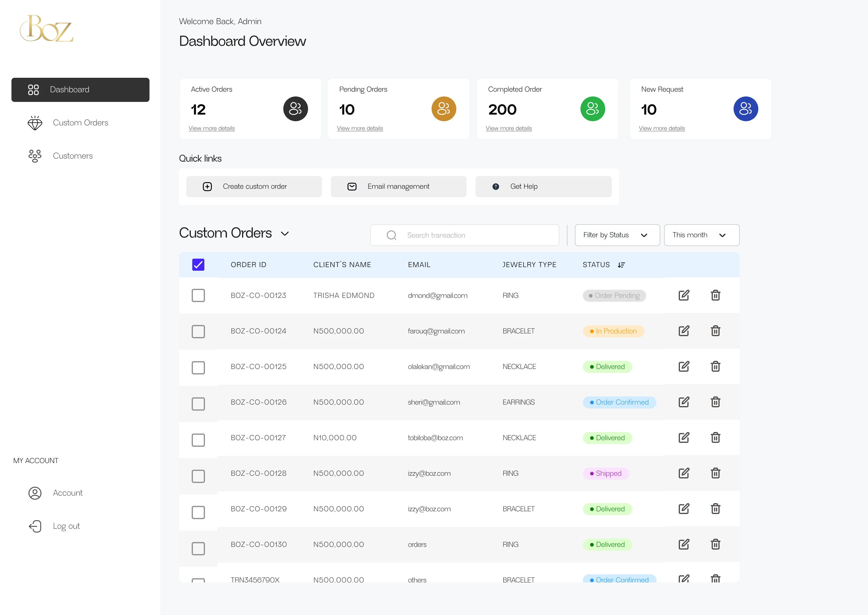Go to Customers in the sidebar
This screenshot has width=868, height=615.
(73, 156)
